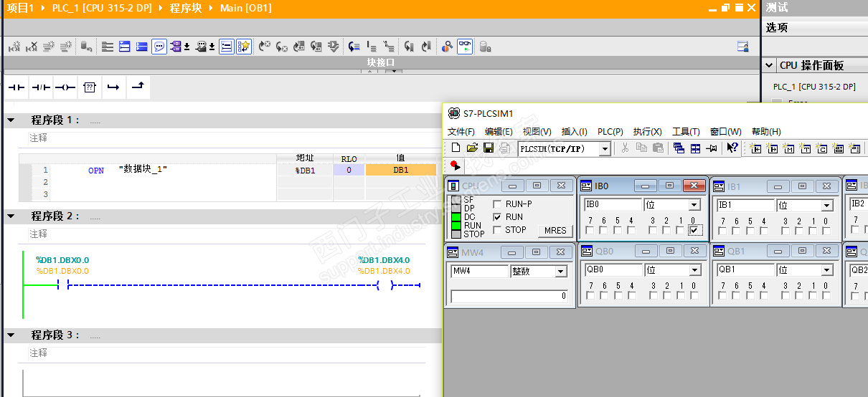Screen dimensions: 868x397
Task: Click the open branch icon
Action: tap(113, 87)
